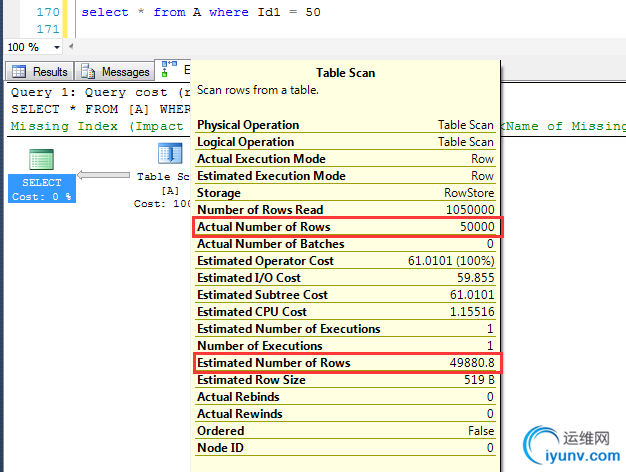Click the Physical Operation row
Image resolution: width=626 pixels, height=472 pixels.
pyautogui.click(x=345, y=125)
